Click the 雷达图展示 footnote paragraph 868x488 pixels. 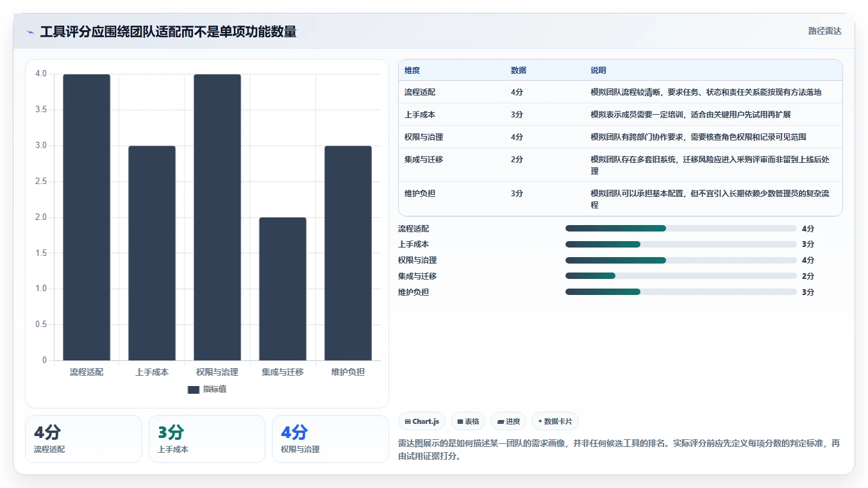coord(619,450)
